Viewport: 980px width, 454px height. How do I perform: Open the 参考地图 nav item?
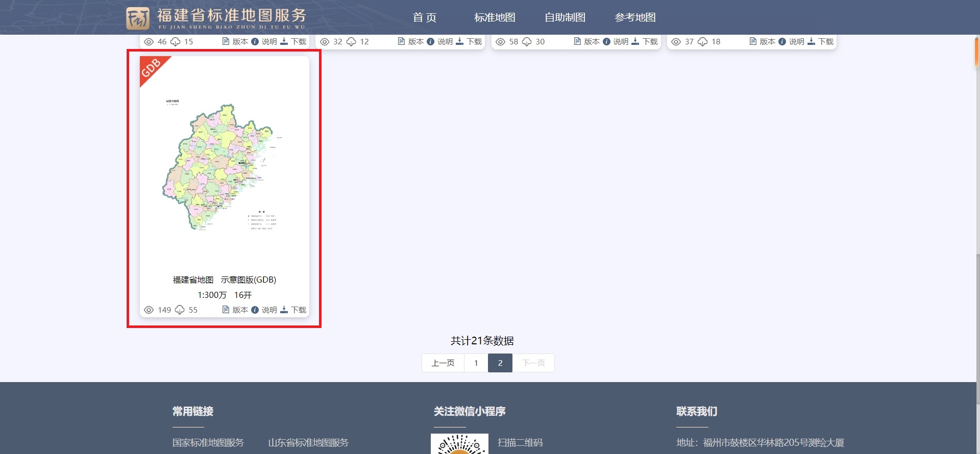coord(635,17)
